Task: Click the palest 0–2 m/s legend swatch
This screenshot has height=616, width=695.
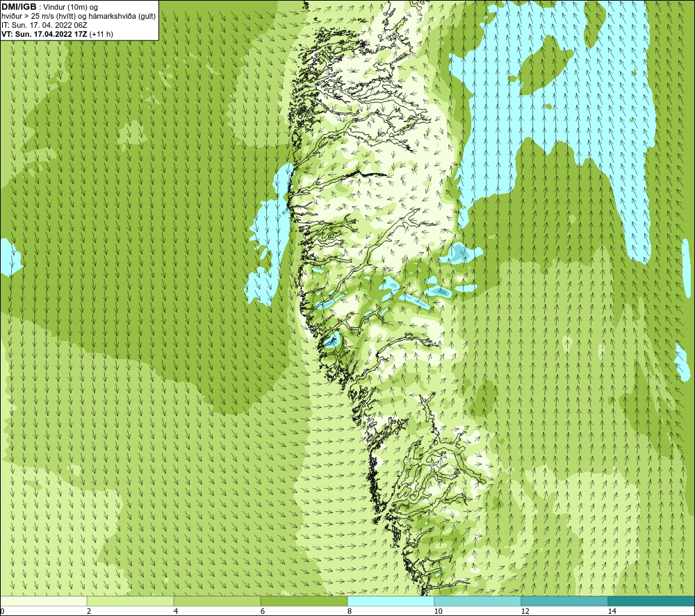Action: pos(43,601)
